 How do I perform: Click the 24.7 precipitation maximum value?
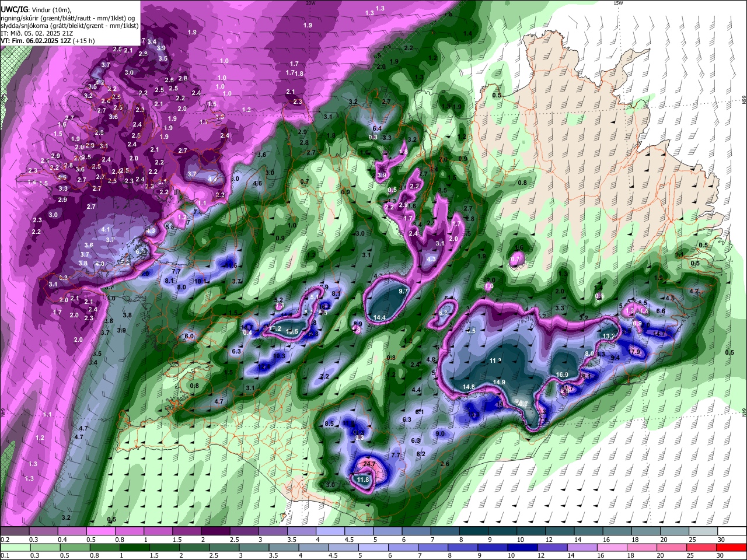369,464
